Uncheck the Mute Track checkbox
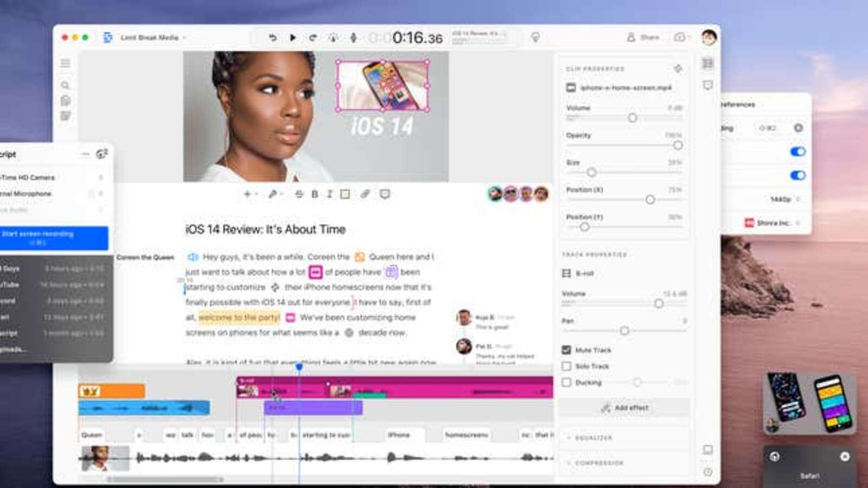This screenshot has width=868, height=488. point(566,350)
